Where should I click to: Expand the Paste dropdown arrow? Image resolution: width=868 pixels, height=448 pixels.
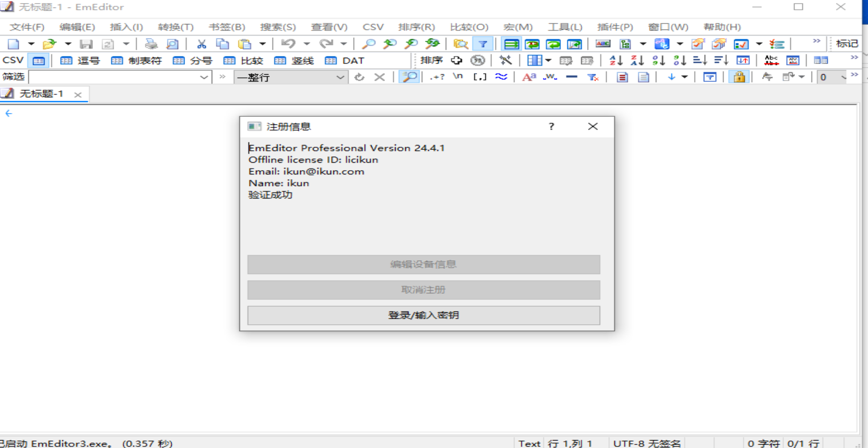point(262,44)
